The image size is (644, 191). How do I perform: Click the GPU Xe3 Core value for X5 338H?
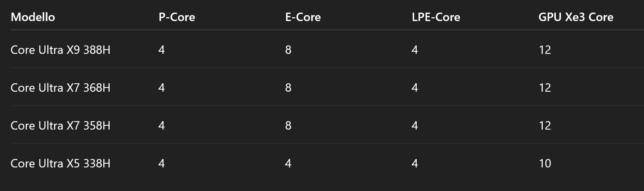coord(545,163)
